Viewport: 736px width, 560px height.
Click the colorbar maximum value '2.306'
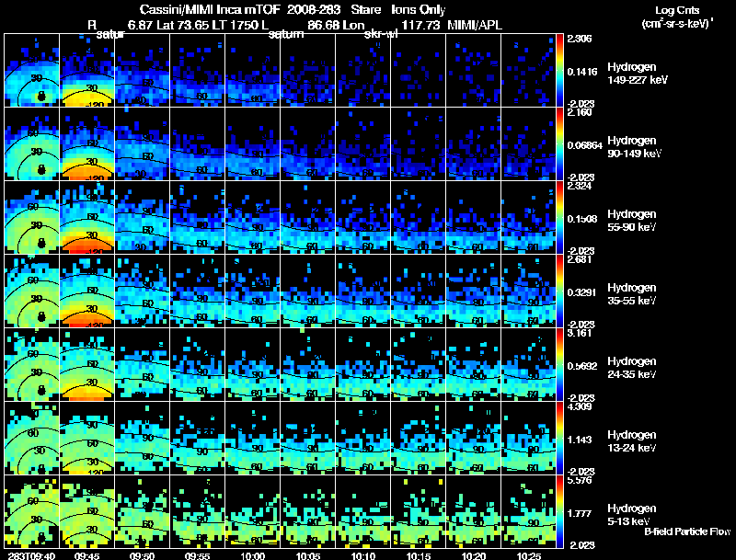coord(580,39)
